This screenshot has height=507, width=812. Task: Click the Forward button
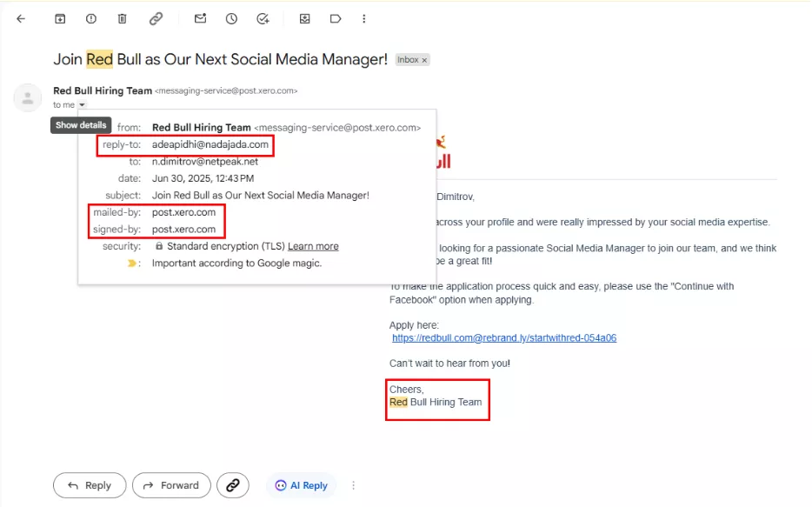point(171,485)
